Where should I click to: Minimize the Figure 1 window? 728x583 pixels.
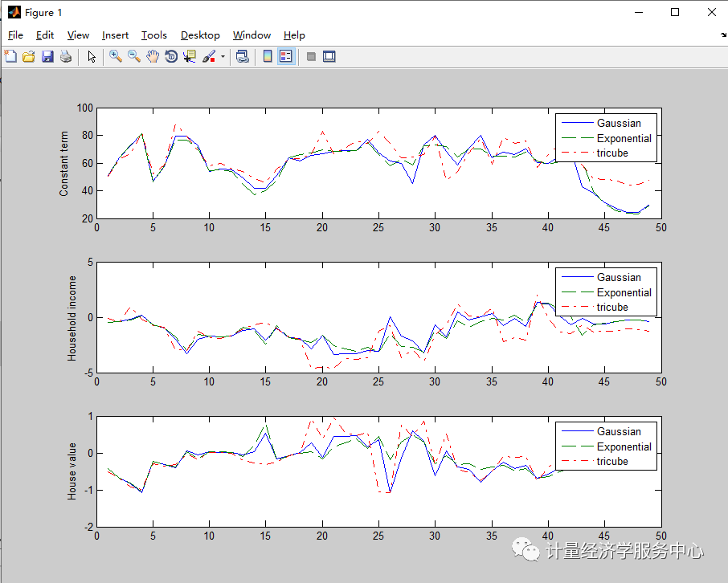(x=639, y=12)
